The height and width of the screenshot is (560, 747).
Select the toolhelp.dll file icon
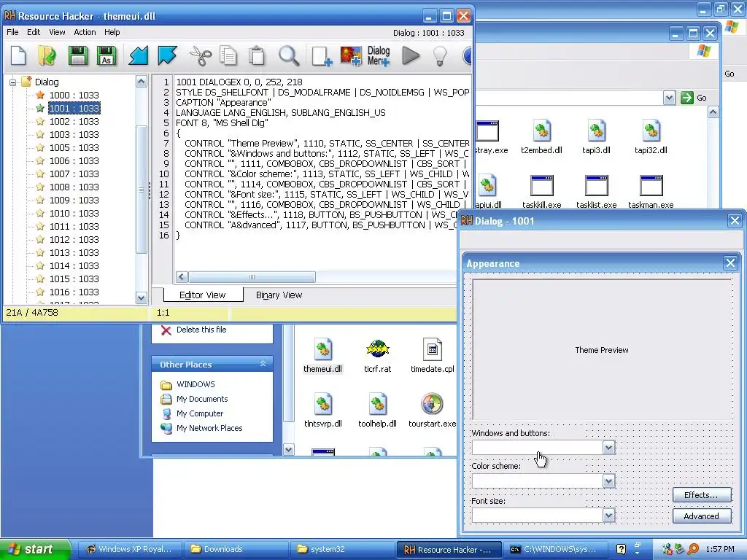(x=377, y=404)
